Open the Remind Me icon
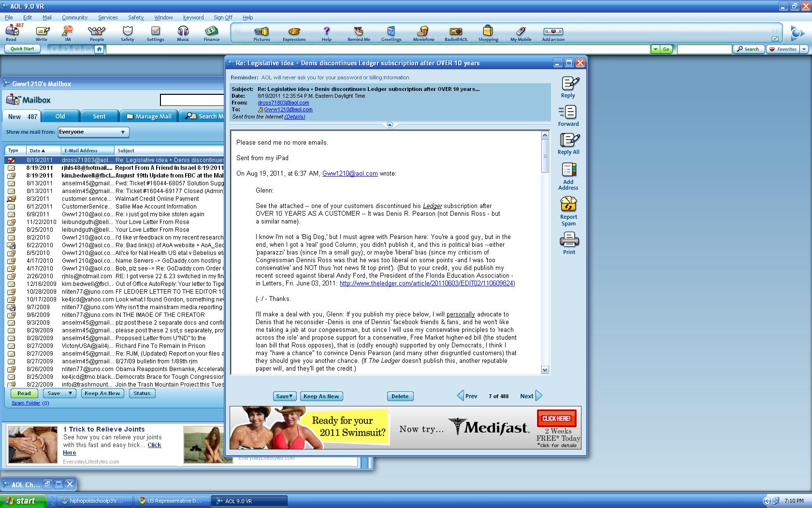The height and width of the screenshot is (508, 812). click(359, 33)
